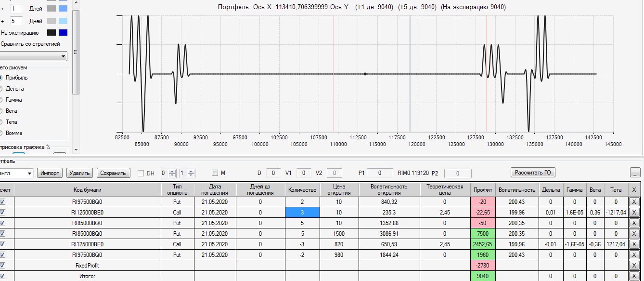Remove the row with profit 1960
Image resolution: width=644 pixels, height=281 pixels.
click(x=634, y=255)
